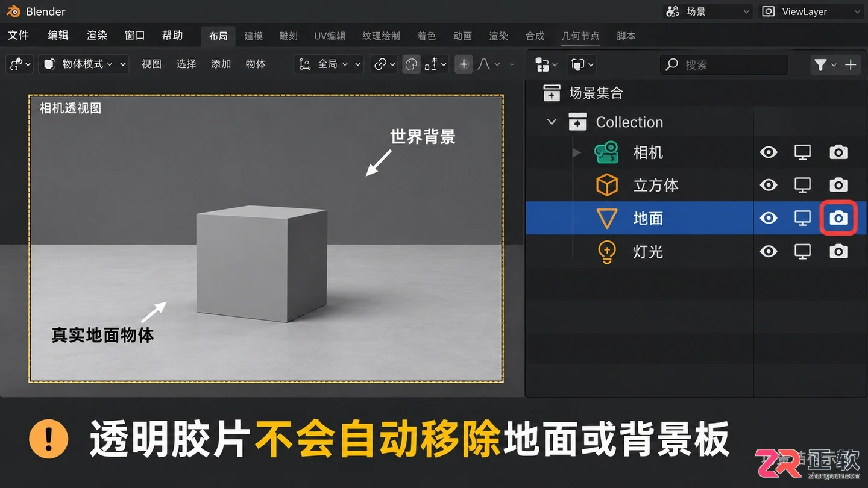This screenshot has height=488, width=868.
Task: Click the Blender logo icon
Action: coord(13,11)
